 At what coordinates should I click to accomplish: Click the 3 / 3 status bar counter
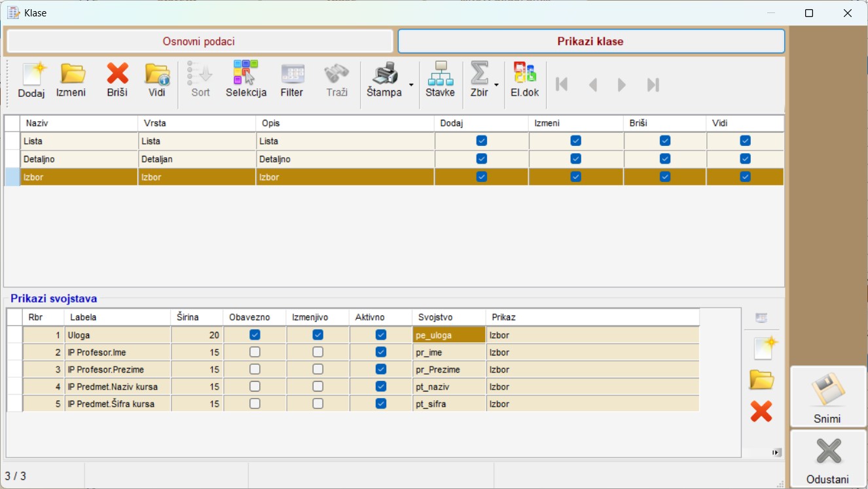coord(16,476)
